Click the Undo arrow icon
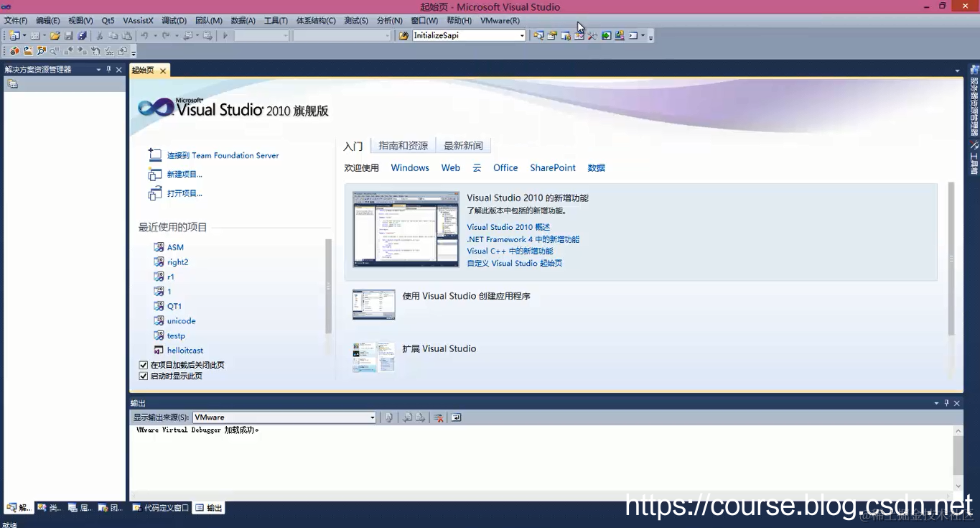 [144, 36]
